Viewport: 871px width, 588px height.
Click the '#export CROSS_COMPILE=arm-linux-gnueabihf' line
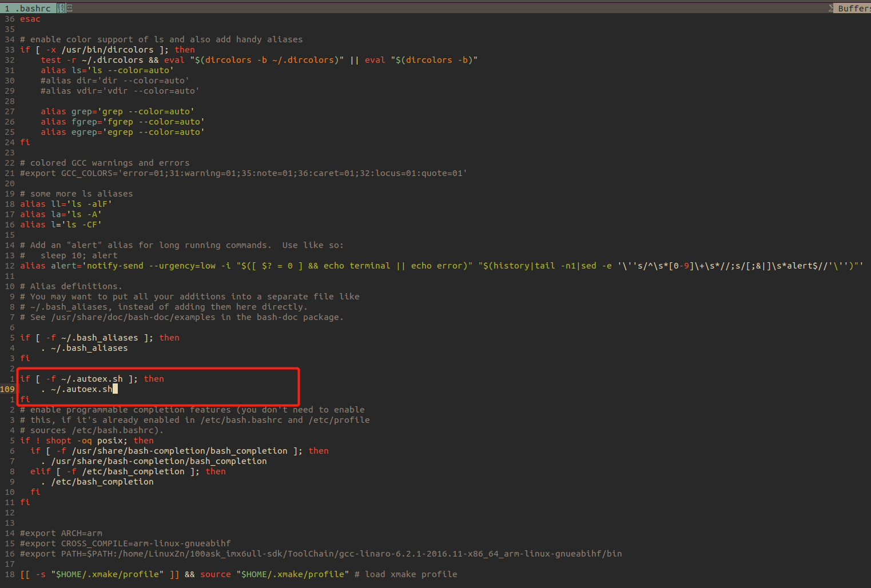coord(125,543)
